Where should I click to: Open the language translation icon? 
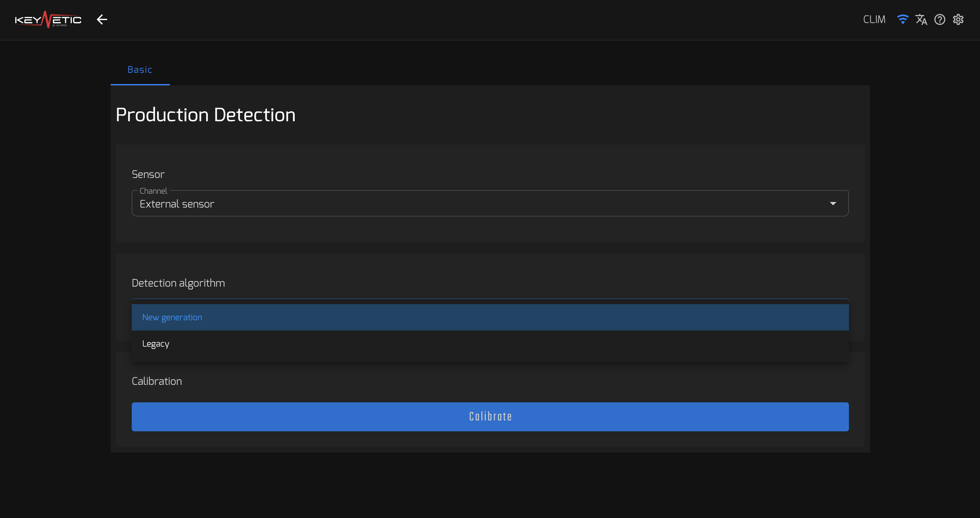921,19
